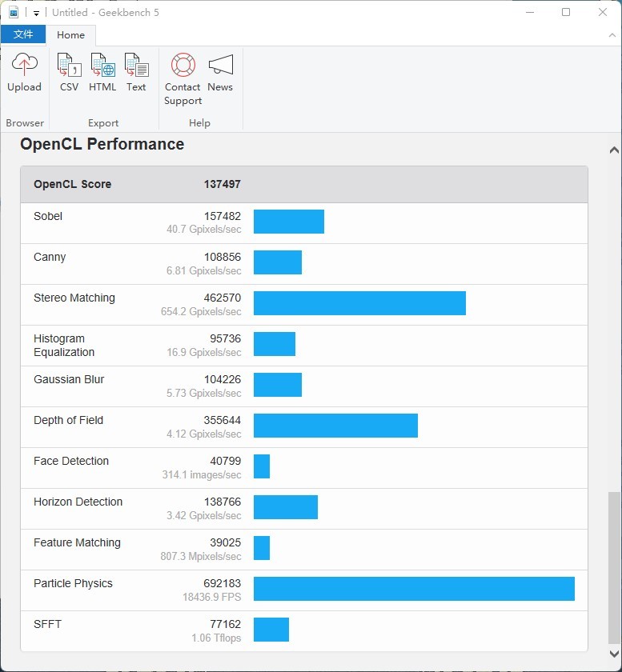Click the 314.1 images/sec value

202,475
